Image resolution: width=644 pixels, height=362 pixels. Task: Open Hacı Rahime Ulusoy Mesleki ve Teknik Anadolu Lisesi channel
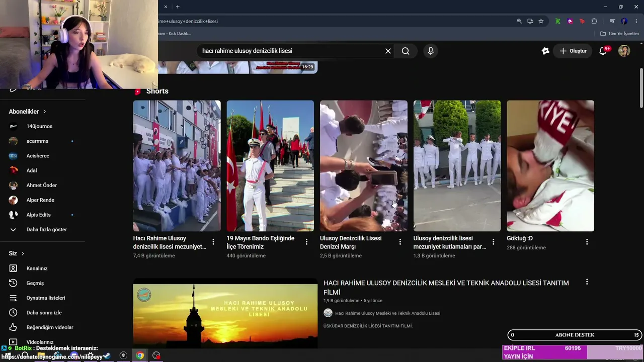(x=387, y=313)
